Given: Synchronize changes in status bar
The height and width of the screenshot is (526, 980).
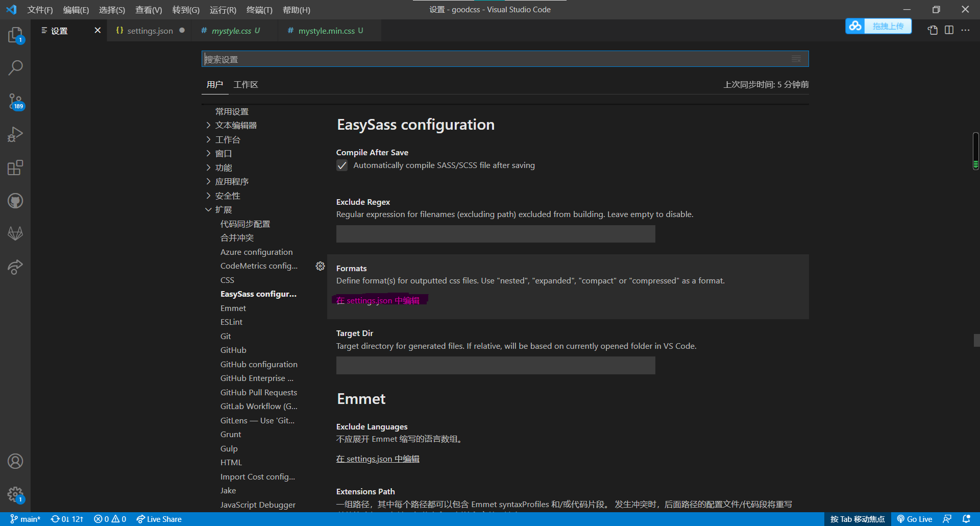Looking at the screenshot, I should tap(67, 519).
